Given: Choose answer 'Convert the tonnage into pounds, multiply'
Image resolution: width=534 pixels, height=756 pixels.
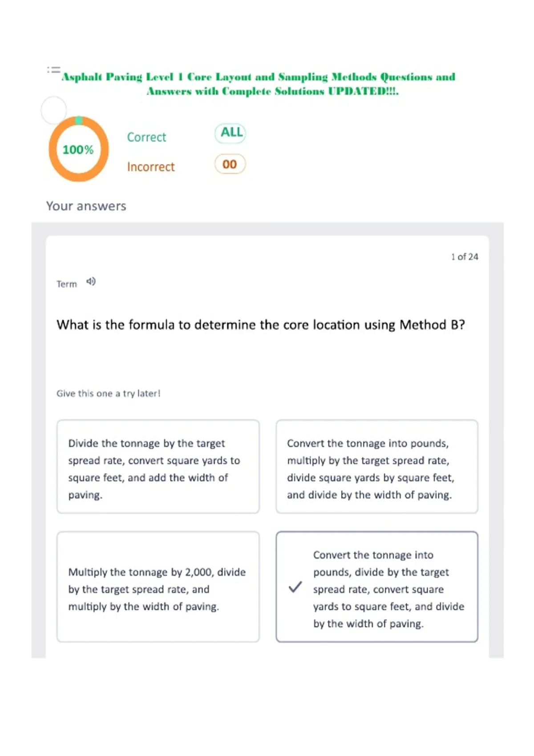Looking at the screenshot, I should 377,466.
